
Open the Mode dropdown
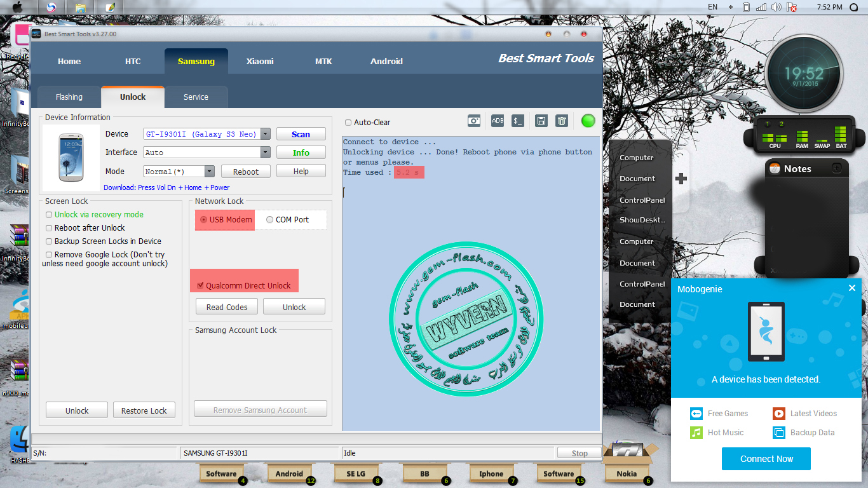coord(210,172)
